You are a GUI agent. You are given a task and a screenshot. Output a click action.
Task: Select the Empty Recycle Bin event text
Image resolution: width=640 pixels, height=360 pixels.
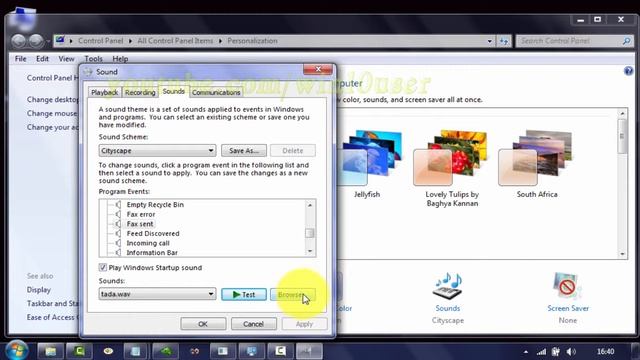click(x=155, y=204)
